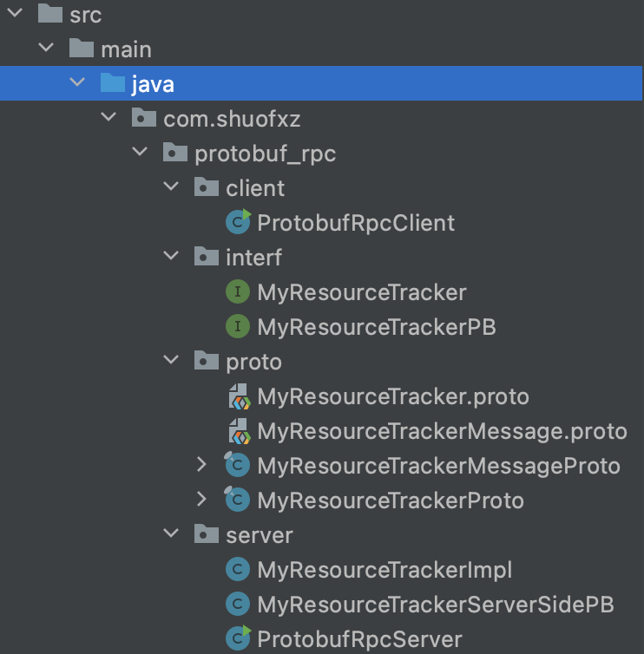Select the client package label
644x654 pixels.
(255, 188)
